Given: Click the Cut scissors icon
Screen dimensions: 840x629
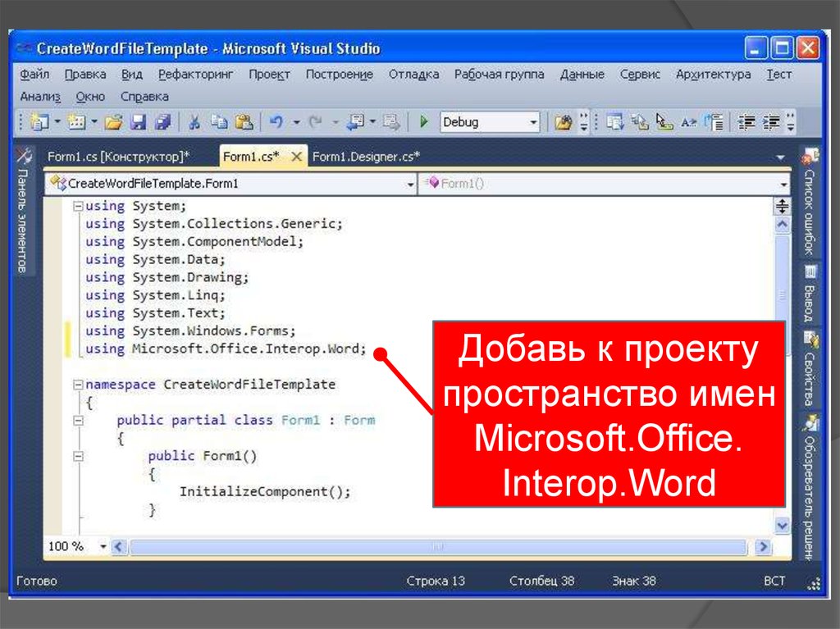Looking at the screenshot, I should pos(194,122).
